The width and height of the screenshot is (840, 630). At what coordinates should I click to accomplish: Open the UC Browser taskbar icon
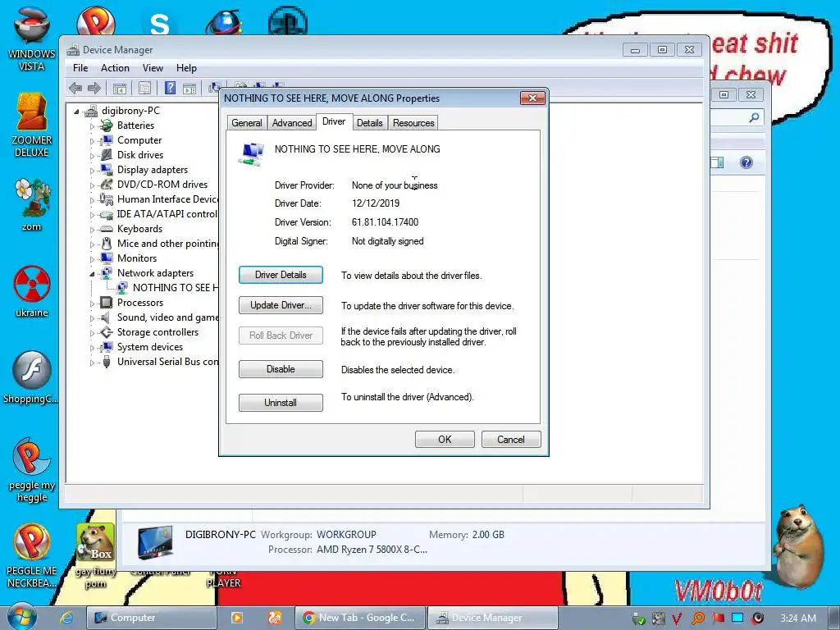(275, 618)
